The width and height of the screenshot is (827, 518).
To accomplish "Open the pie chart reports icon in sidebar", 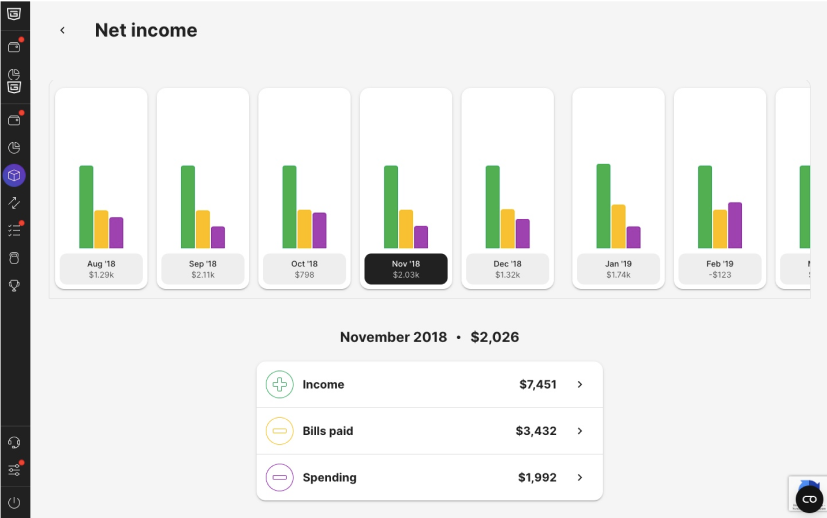I will click(x=14, y=148).
